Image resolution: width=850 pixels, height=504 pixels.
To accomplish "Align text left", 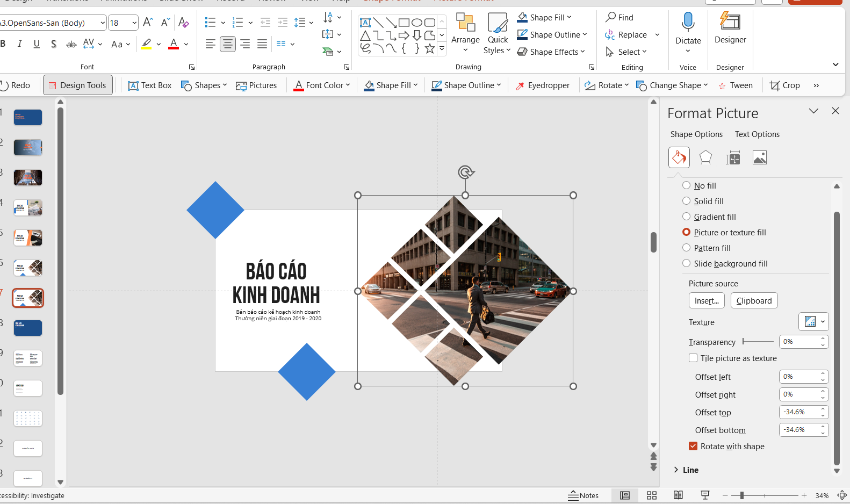I will (211, 44).
